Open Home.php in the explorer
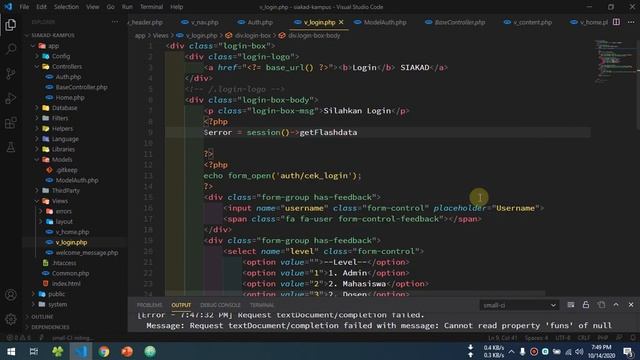The image size is (640, 360). click(70, 98)
